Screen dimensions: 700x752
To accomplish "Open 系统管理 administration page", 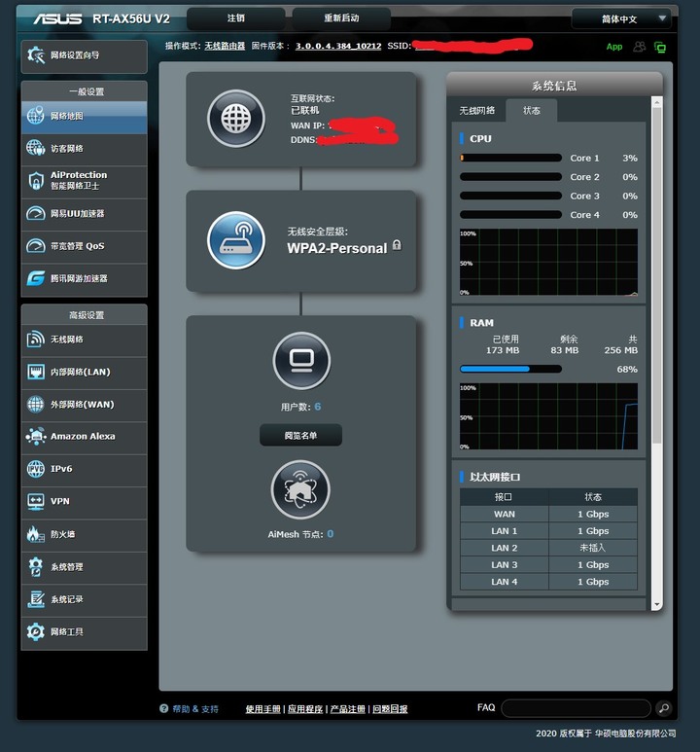I will (x=84, y=567).
